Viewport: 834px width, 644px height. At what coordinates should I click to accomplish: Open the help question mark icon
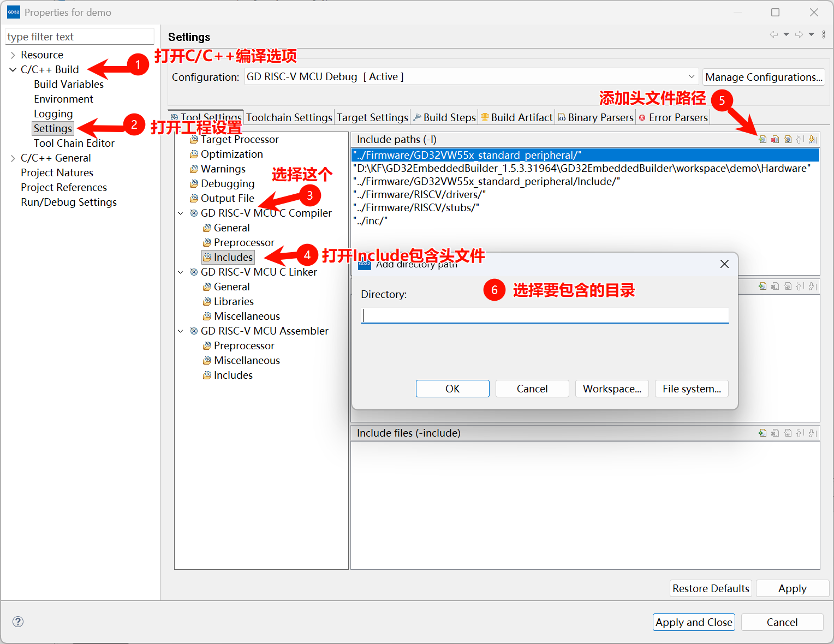click(x=18, y=622)
